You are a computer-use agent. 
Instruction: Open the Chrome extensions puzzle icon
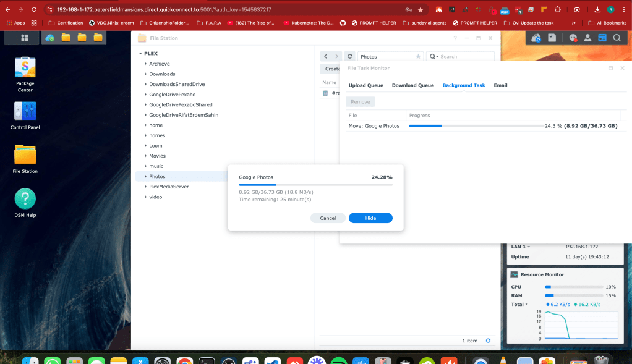557,10
